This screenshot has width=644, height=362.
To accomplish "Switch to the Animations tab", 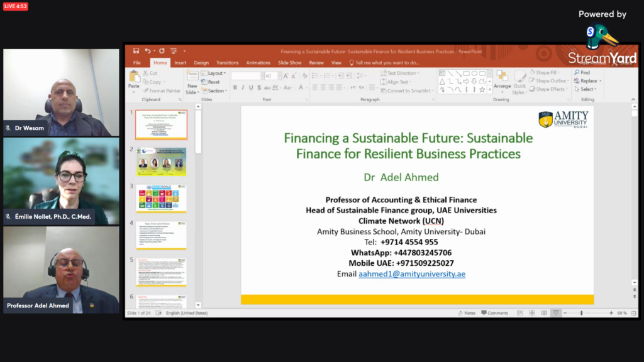I will [258, 63].
